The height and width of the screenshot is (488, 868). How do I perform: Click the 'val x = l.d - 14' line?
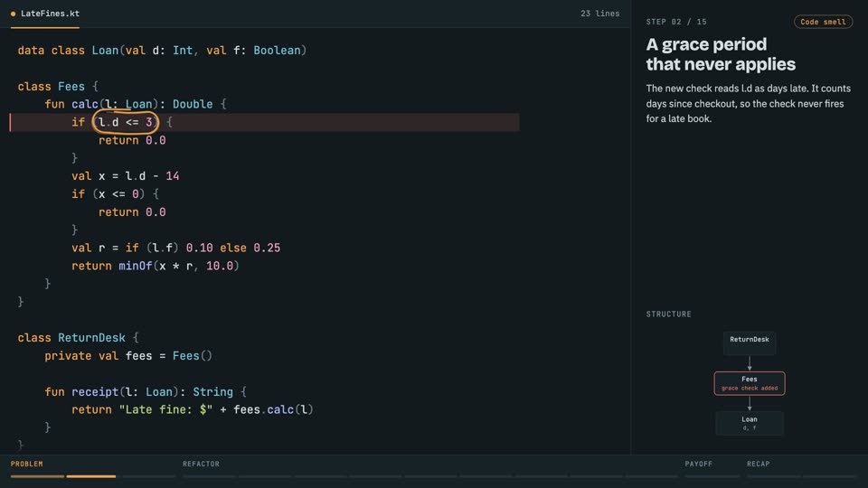[x=125, y=176]
